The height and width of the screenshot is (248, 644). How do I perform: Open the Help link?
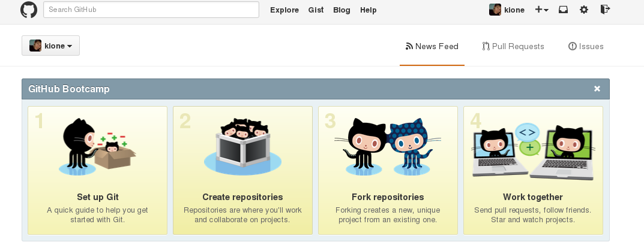point(369,10)
